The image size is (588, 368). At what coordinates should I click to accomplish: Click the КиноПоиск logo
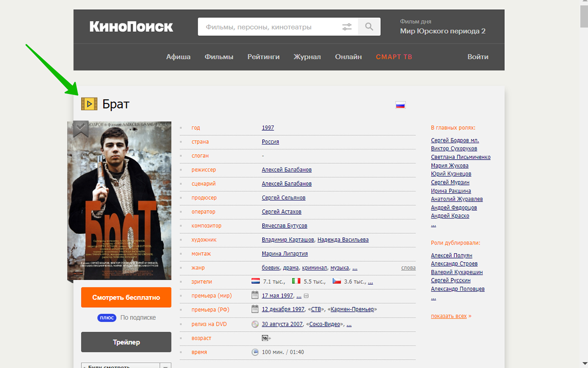131,27
